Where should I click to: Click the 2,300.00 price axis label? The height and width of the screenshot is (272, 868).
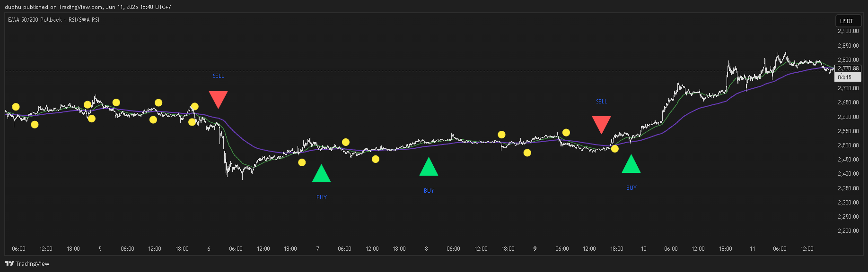point(848,203)
